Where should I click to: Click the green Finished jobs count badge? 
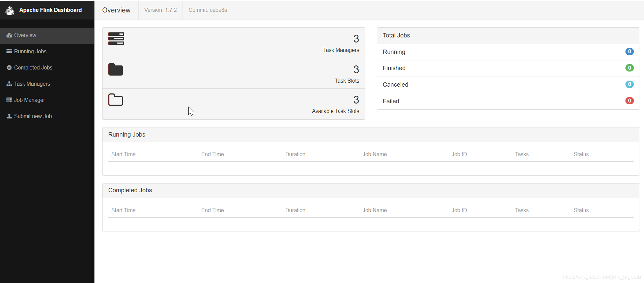629,68
